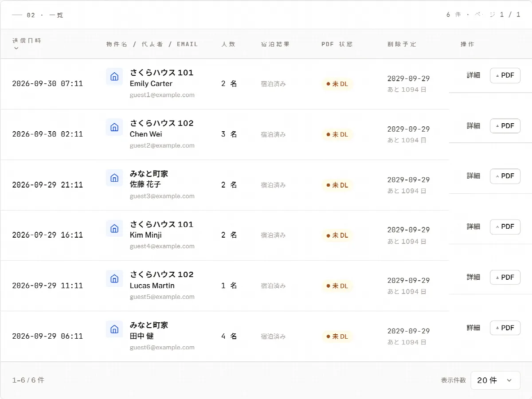
Task: Show 詳細 for Kim Minji
Action: [x=473, y=227]
